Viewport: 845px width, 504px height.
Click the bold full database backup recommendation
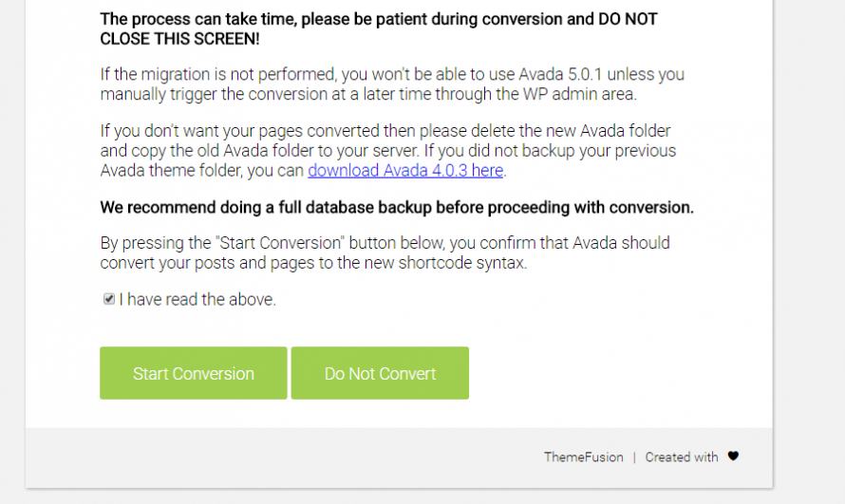[396, 207]
